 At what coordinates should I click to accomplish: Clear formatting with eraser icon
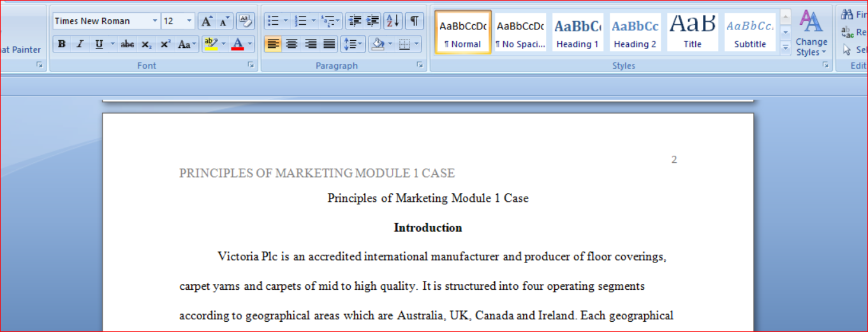[x=245, y=21]
